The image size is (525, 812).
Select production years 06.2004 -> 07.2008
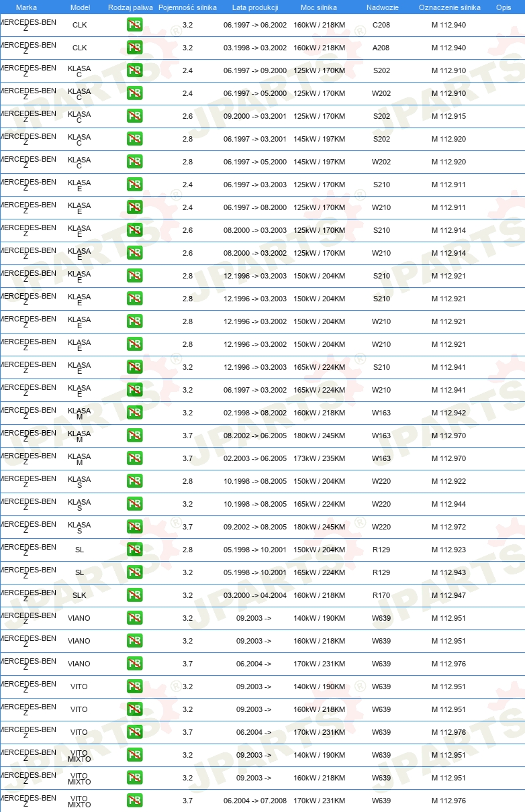coord(255,801)
